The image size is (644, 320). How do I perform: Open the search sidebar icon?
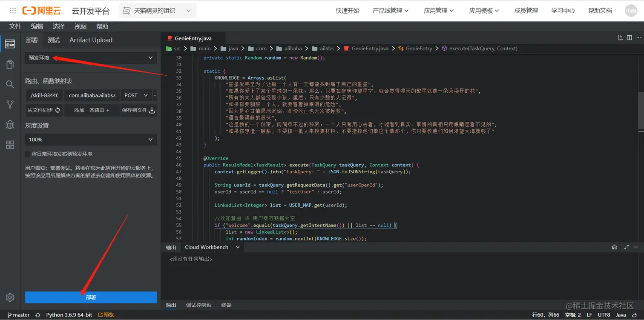point(10,84)
